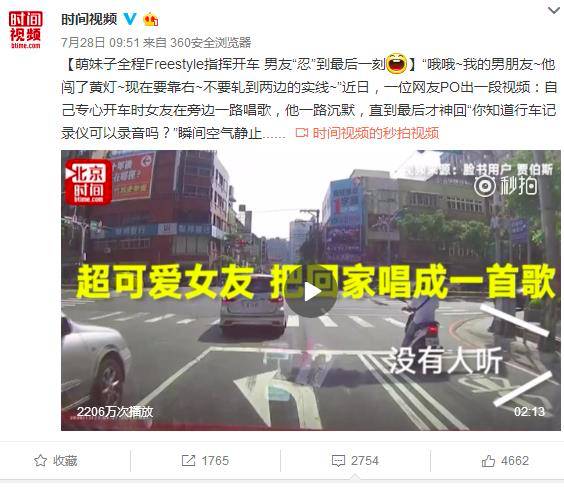Open the 时间视频 profile avatar
The width and height of the screenshot is (564, 487).
click(25, 29)
